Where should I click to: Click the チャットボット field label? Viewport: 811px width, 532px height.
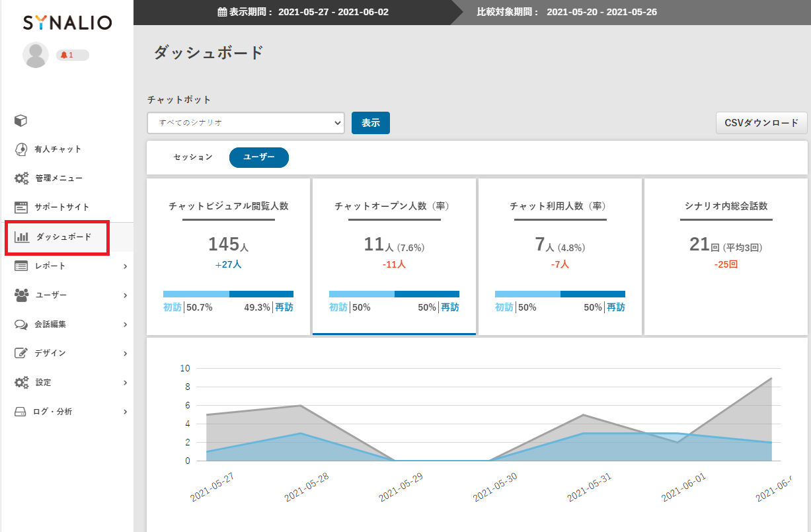[x=179, y=100]
